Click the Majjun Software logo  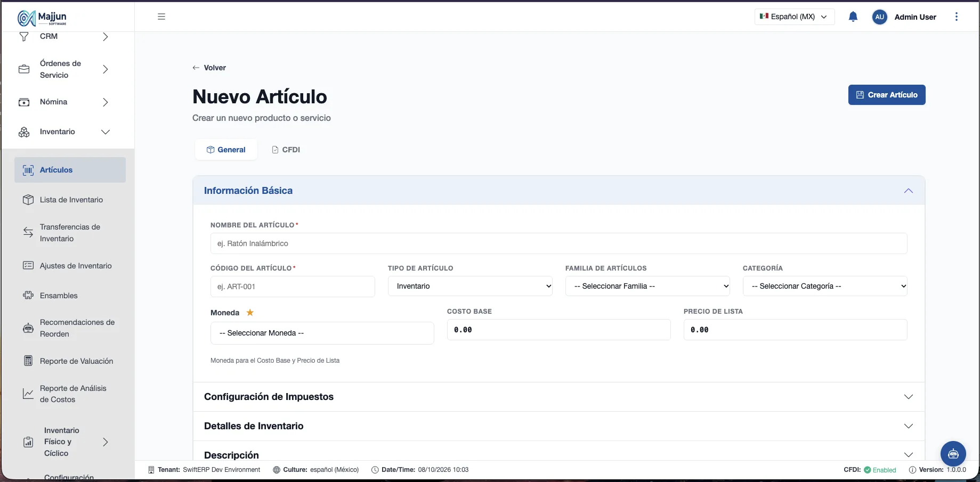(x=42, y=18)
